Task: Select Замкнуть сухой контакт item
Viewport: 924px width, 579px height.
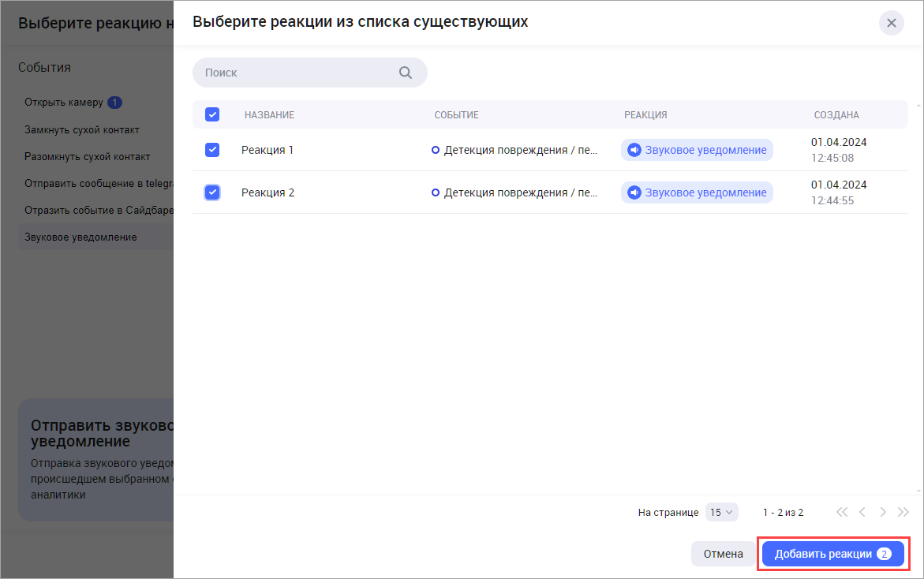Action: (82, 129)
